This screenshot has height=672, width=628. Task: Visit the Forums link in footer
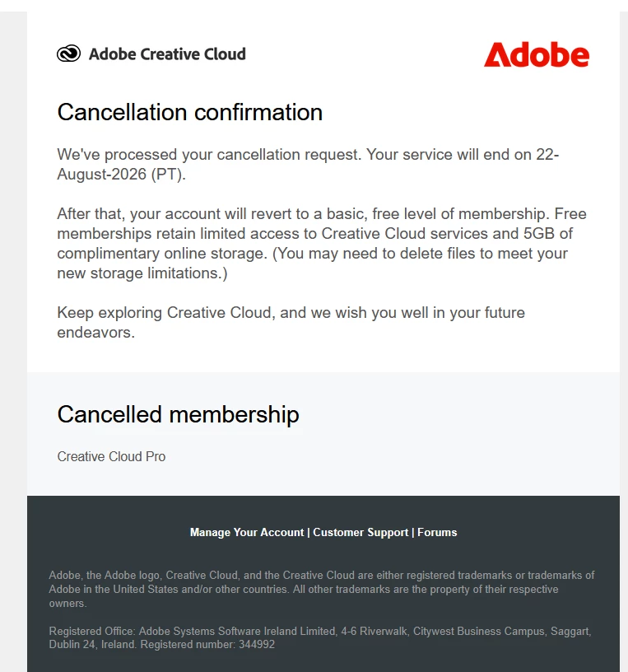point(437,532)
